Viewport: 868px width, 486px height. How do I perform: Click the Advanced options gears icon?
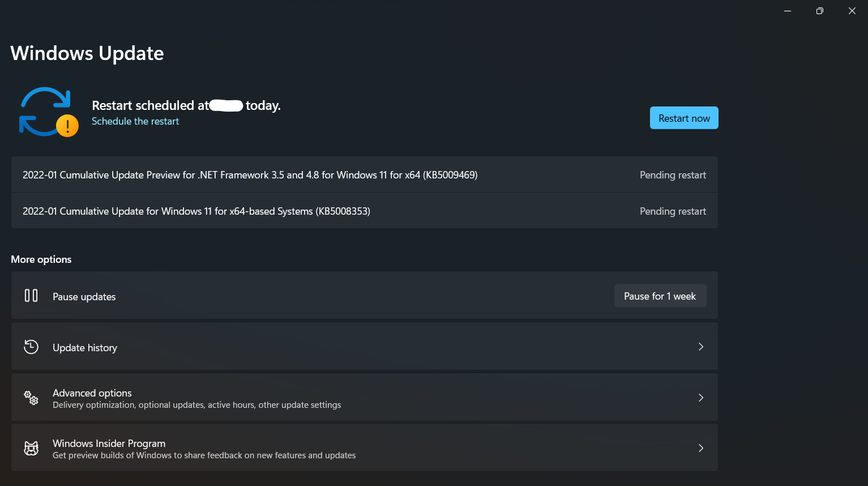[x=31, y=398]
